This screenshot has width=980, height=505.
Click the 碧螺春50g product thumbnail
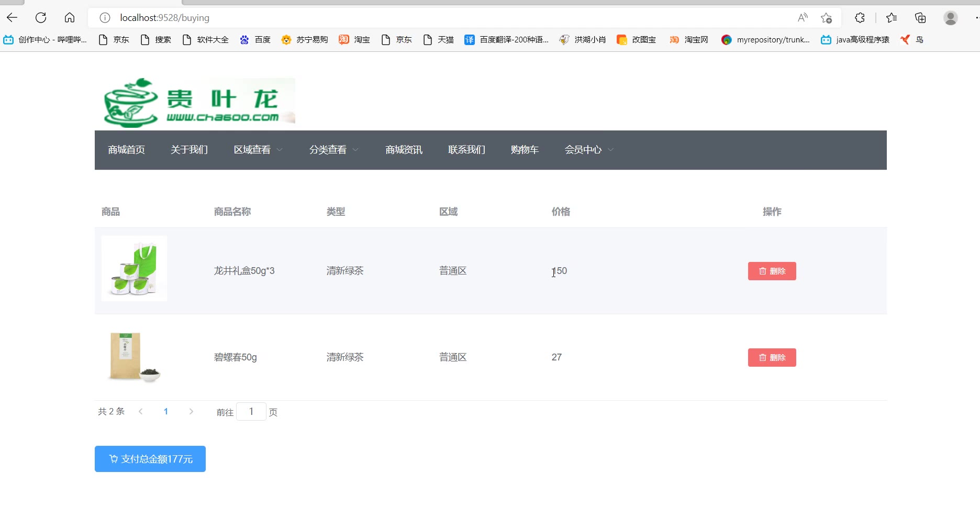pyautogui.click(x=134, y=357)
